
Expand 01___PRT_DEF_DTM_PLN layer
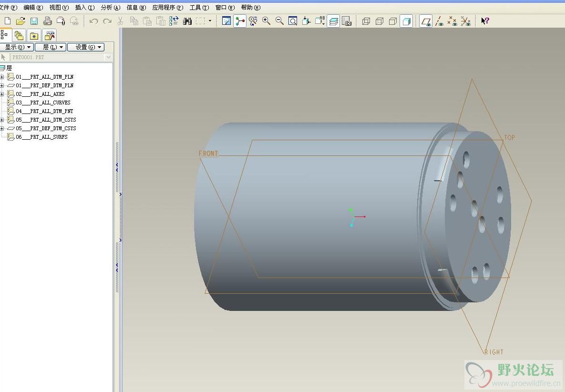tap(2, 85)
